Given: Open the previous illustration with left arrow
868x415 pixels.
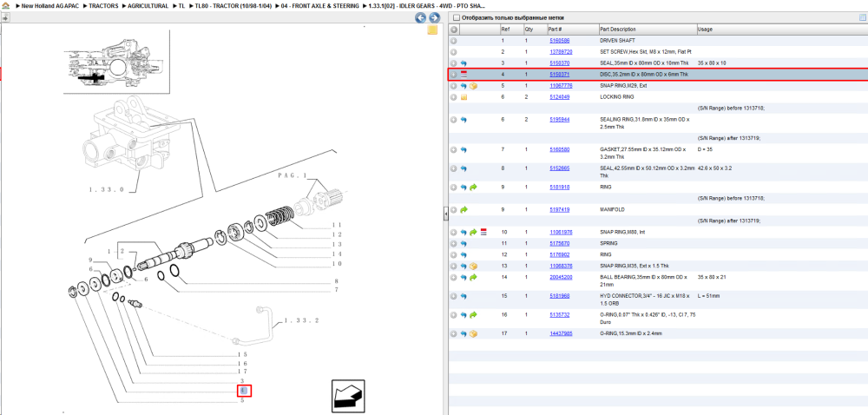Looking at the screenshot, I should [x=421, y=17].
